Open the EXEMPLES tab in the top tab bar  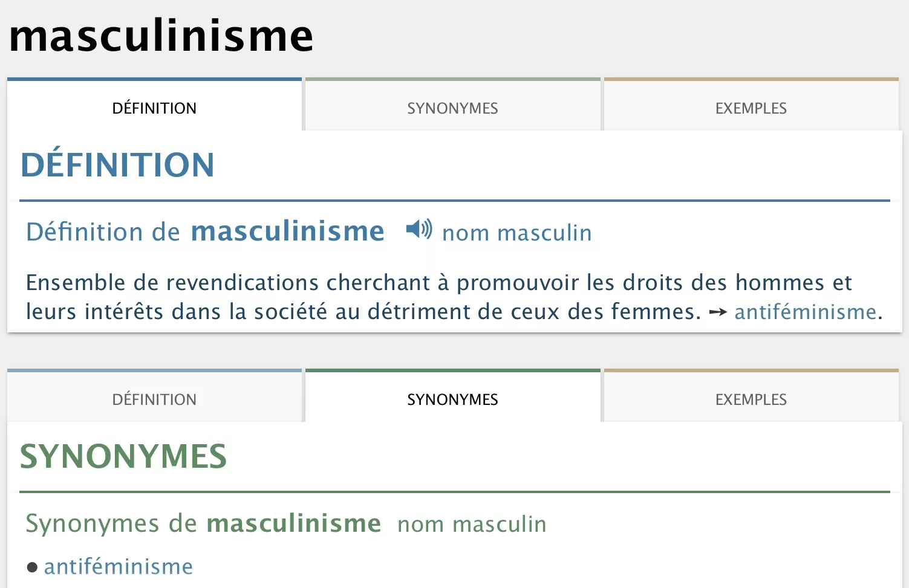coord(751,108)
